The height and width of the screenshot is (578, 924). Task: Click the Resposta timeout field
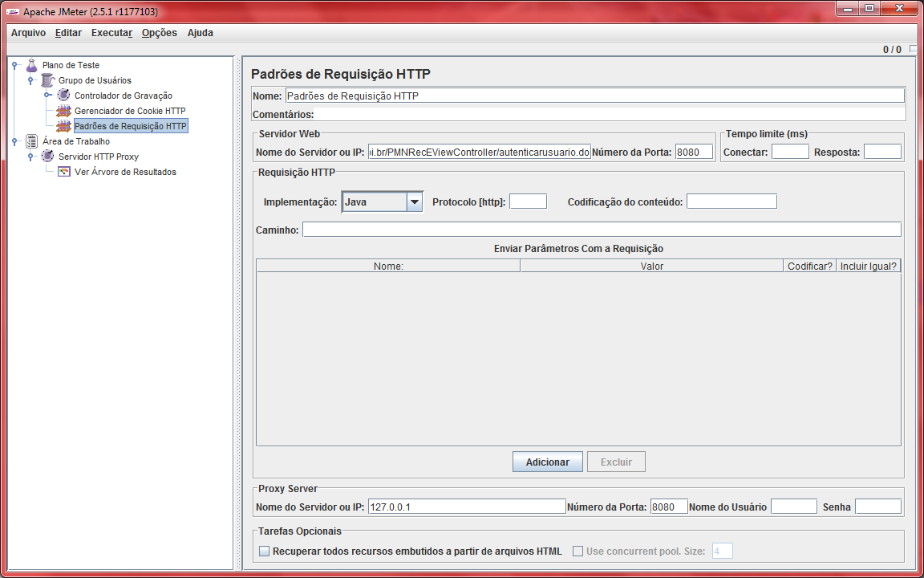click(883, 153)
